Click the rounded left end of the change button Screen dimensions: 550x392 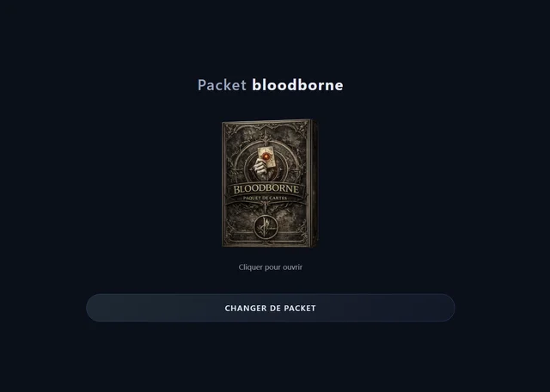(x=96, y=308)
